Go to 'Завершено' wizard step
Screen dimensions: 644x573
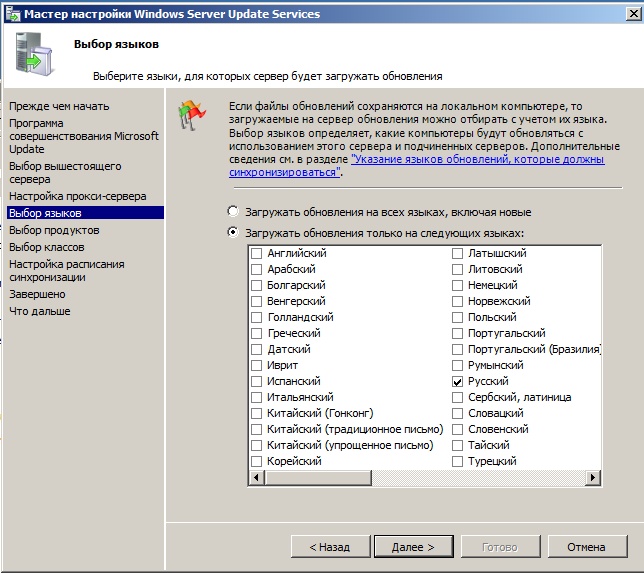[37, 294]
